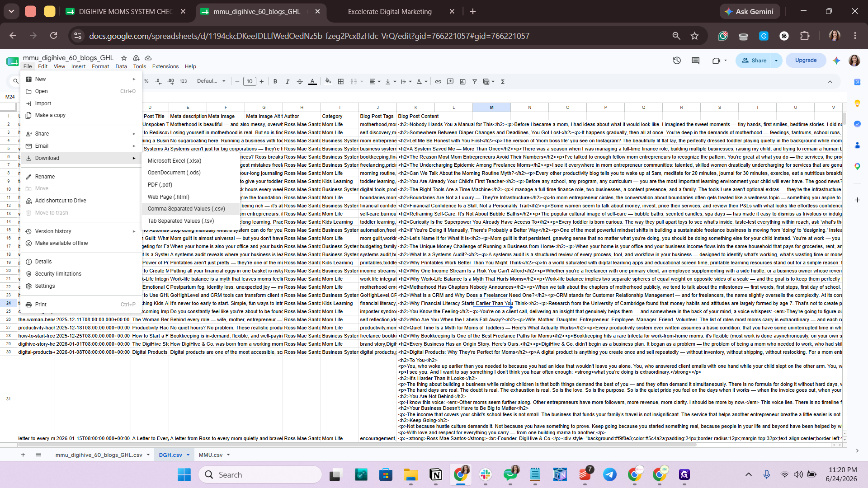Insert chart toolbar icon

coord(462,81)
